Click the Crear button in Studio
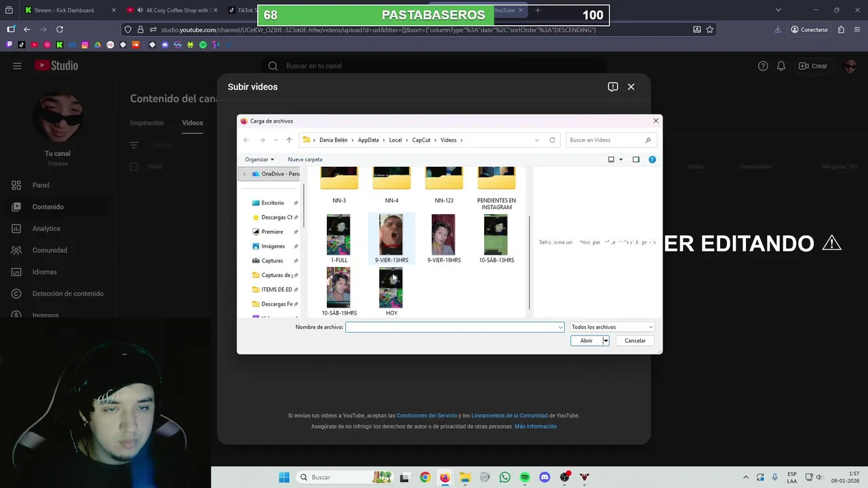The width and height of the screenshot is (868, 488). click(x=813, y=66)
